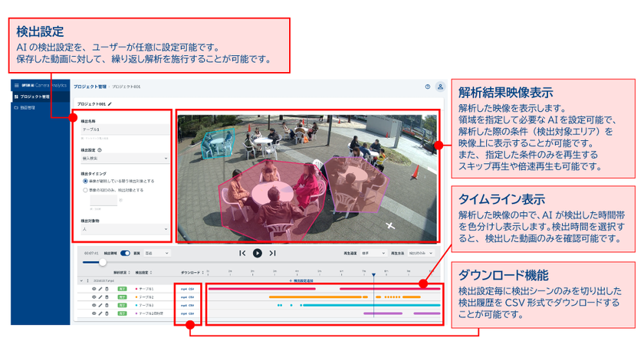Download CSV for the テーブル1 row
The image size is (644, 354).
coord(192,289)
